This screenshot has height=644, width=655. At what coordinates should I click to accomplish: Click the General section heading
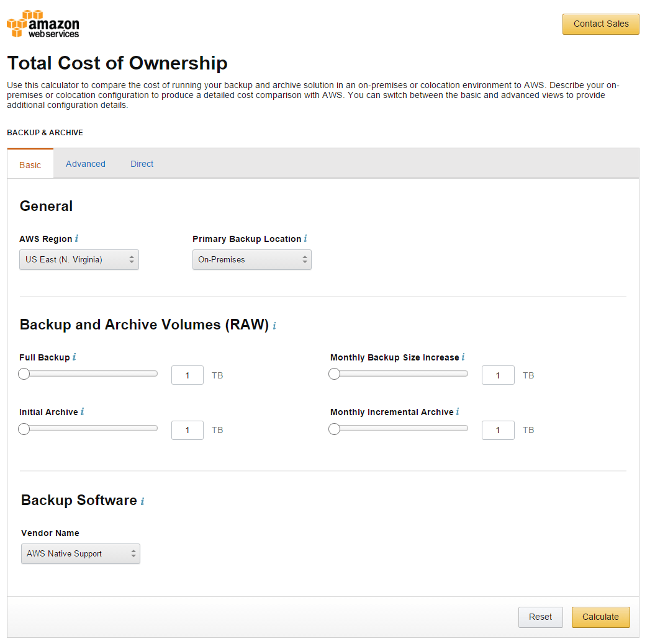click(47, 206)
